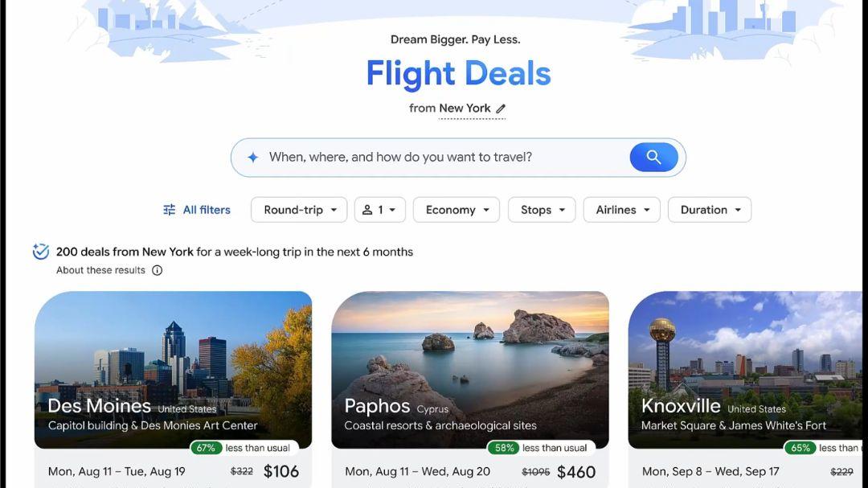Click the New York origin link
The height and width of the screenshot is (488, 868).
(x=465, y=109)
